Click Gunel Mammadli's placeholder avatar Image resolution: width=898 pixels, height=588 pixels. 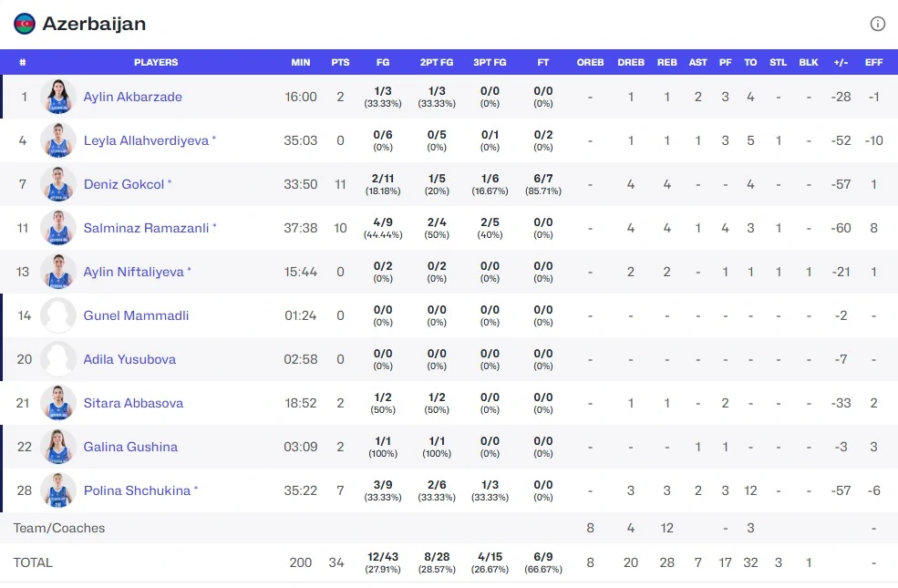[58, 315]
